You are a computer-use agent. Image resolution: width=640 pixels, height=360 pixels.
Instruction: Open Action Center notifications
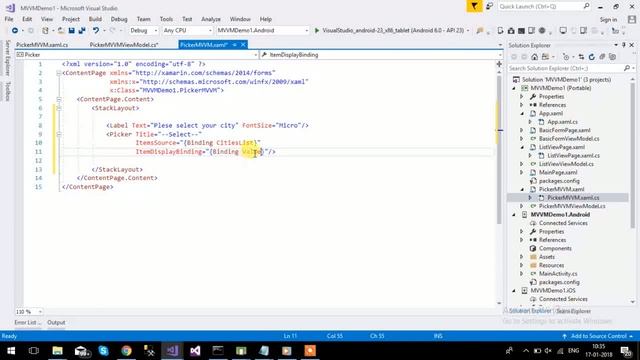click(626, 351)
